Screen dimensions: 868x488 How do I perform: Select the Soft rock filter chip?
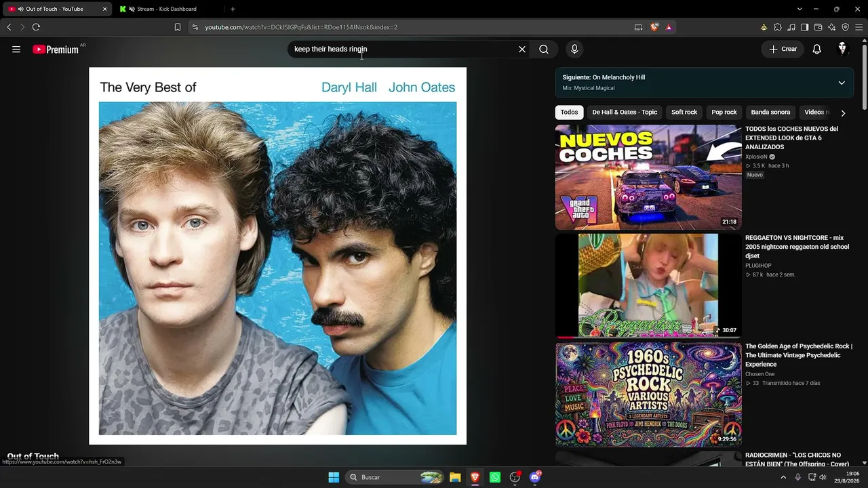(x=684, y=113)
